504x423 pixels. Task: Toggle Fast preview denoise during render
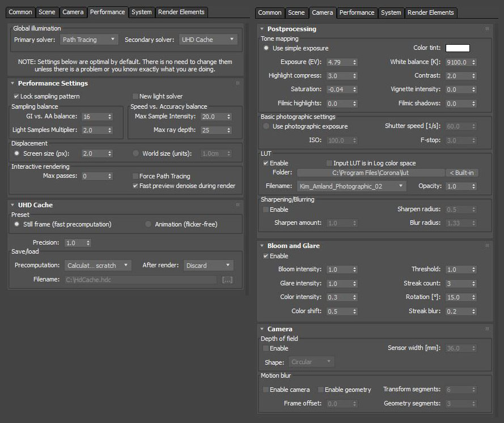pyautogui.click(x=135, y=186)
